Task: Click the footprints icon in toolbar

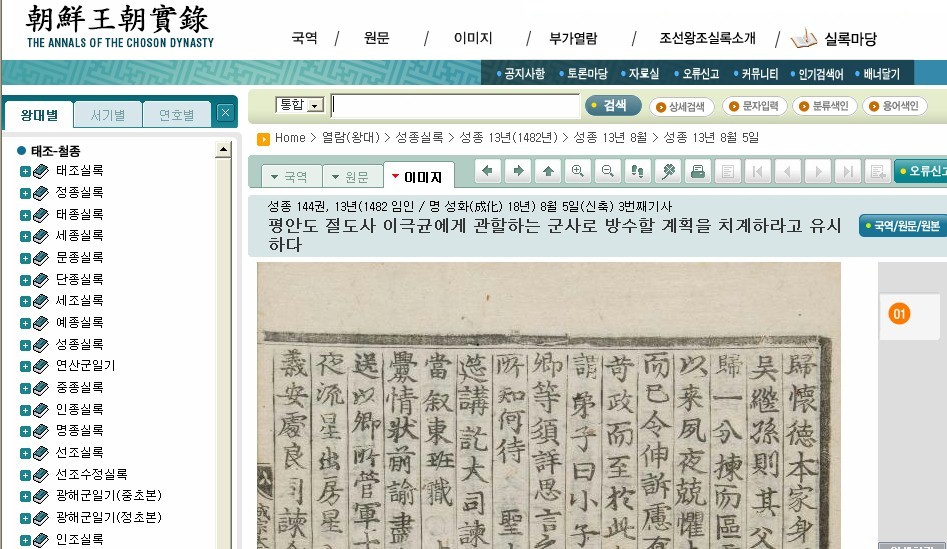Action: (637, 171)
